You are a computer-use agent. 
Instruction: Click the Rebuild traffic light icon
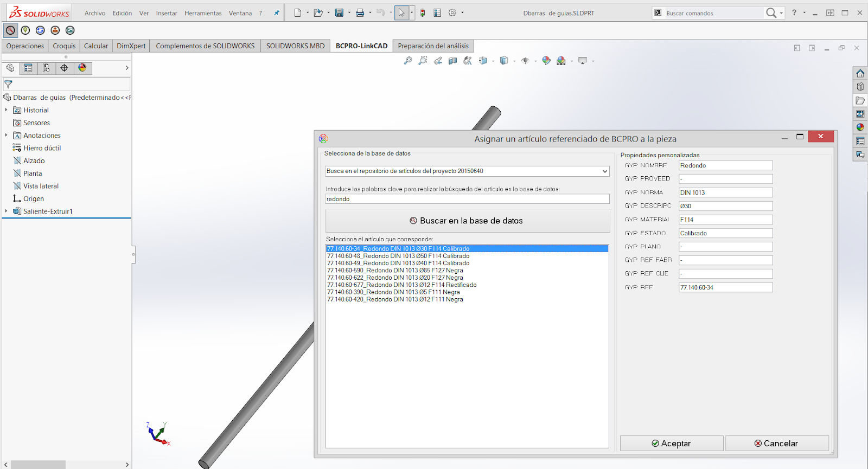click(x=423, y=12)
